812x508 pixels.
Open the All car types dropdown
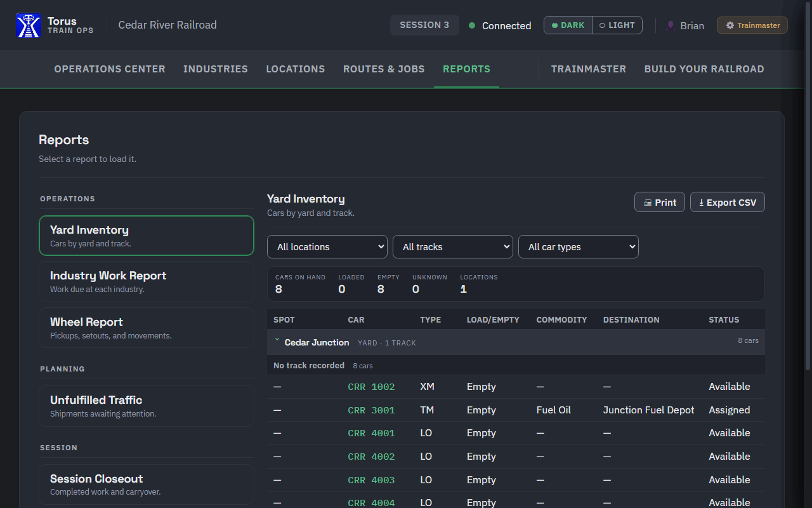[x=579, y=247]
